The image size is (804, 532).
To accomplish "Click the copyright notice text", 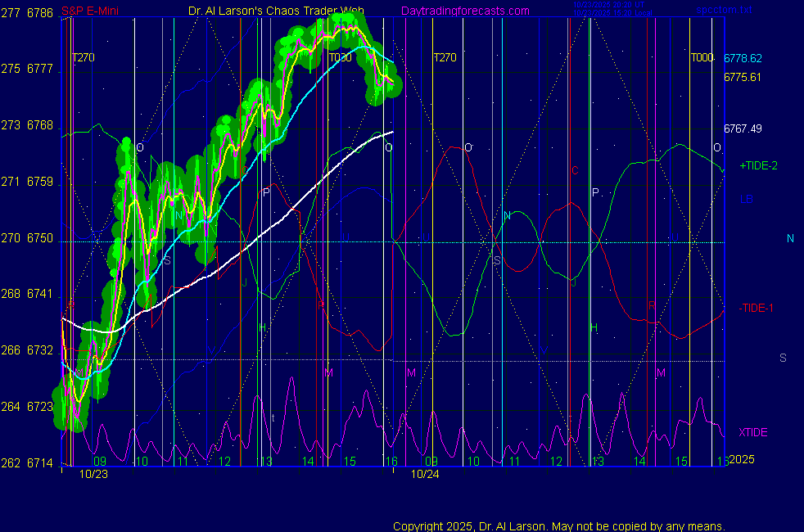I will coord(558,525).
